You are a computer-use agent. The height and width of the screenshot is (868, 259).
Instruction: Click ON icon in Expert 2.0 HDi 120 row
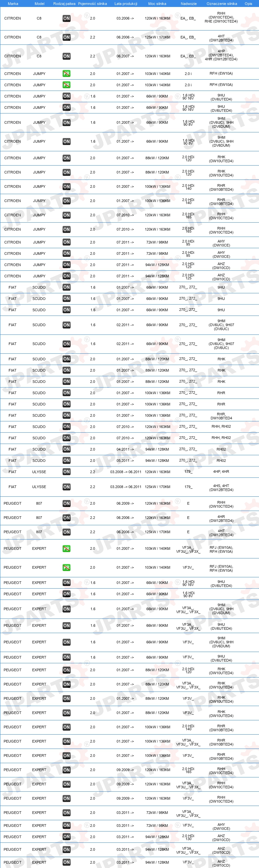click(x=67, y=670)
